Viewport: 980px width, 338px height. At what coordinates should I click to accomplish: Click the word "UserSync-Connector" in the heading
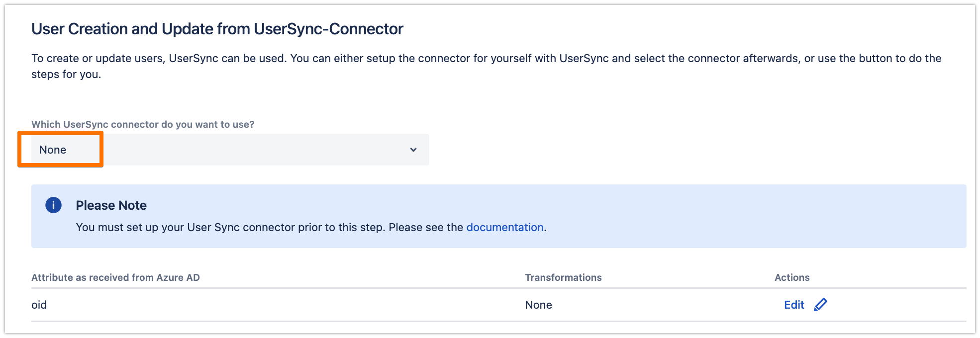[x=328, y=29]
